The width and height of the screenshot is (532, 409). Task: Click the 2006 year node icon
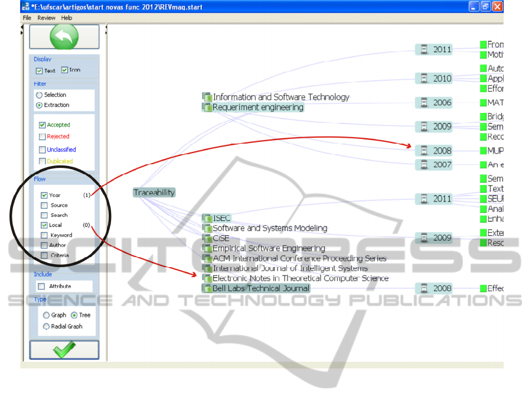click(423, 102)
